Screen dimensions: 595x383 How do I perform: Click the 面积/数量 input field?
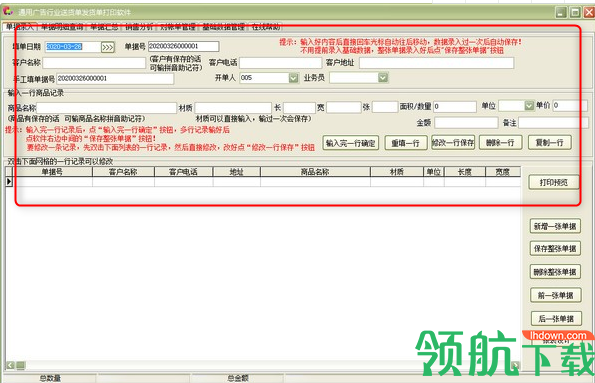point(455,107)
